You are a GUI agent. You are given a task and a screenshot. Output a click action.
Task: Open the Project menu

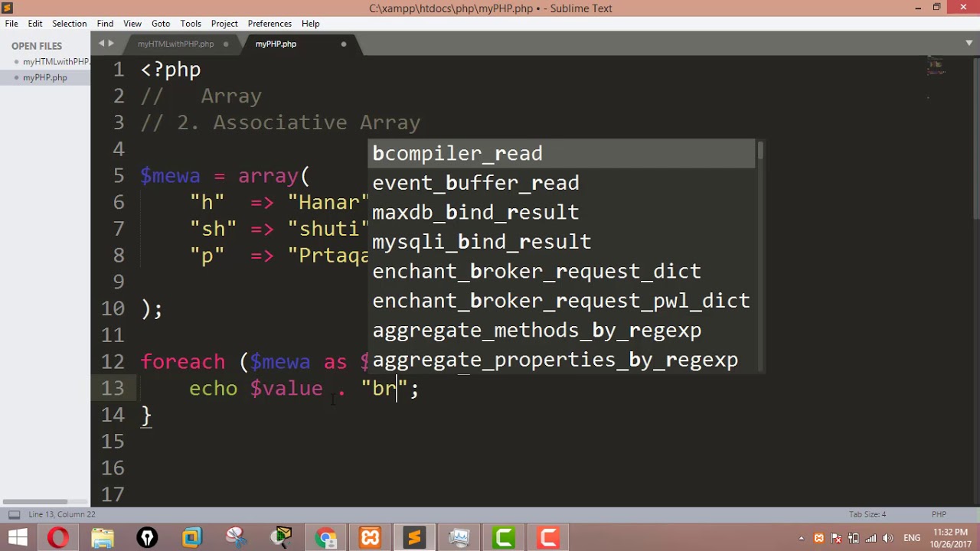224,24
